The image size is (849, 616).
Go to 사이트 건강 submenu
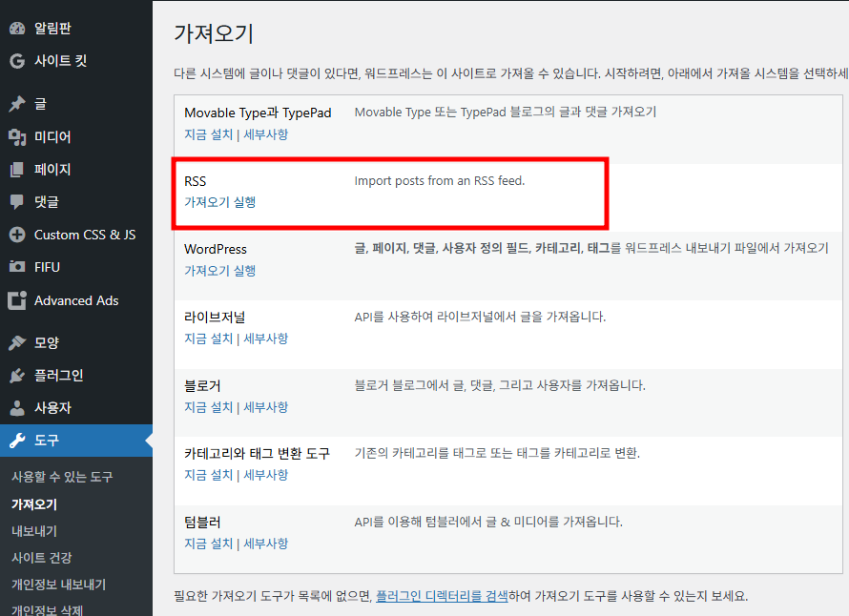[42, 558]
